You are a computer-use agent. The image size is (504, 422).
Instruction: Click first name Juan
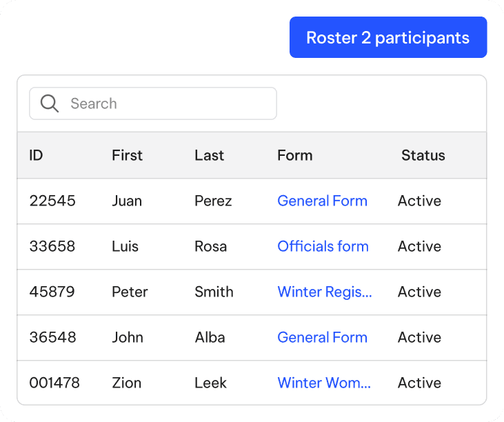[x=127, y=201]
